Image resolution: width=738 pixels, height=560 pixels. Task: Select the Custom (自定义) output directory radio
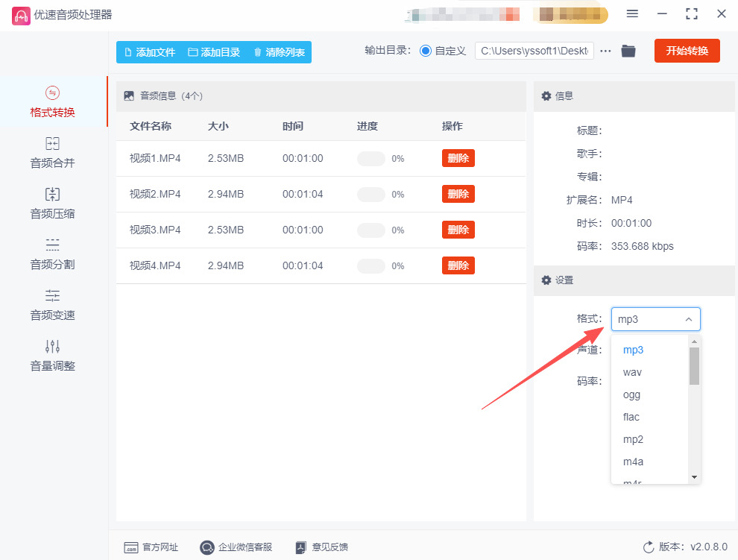(426, 51)
